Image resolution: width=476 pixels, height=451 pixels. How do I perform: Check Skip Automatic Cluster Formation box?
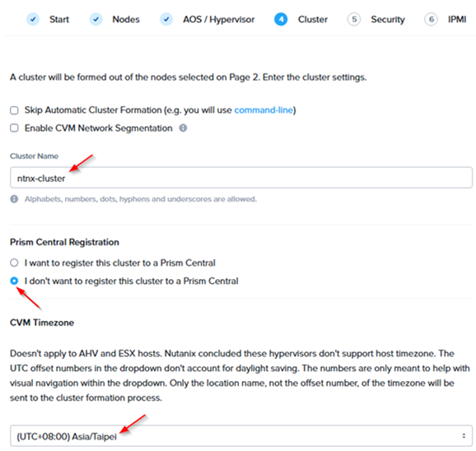(x=14, y=110)
